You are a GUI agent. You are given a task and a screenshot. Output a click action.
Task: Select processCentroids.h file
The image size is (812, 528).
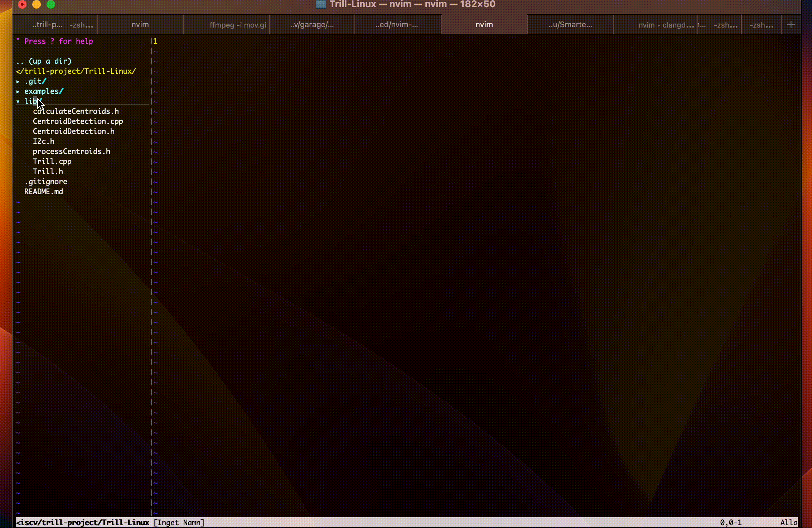pyautogui.click(x=71, y=152)
